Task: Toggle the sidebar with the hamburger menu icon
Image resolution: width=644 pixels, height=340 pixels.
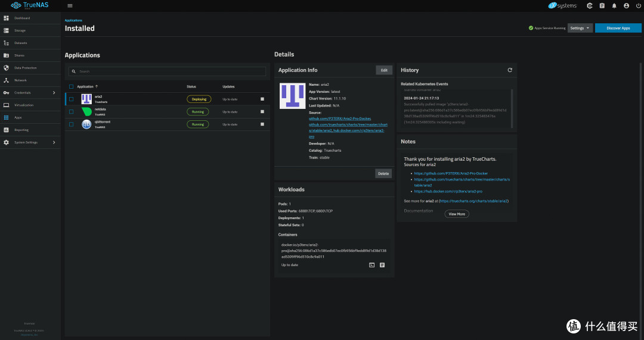Action: [x=70, y=6]
